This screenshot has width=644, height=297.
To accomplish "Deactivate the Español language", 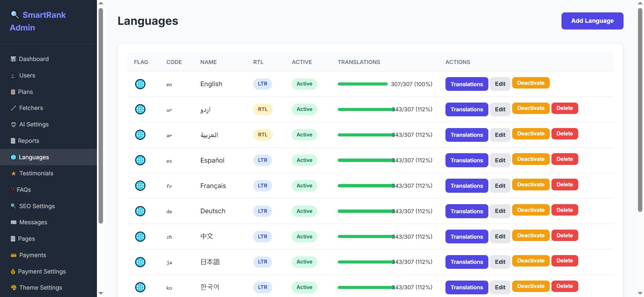I will pyautogui.click(x=531, y=159).
